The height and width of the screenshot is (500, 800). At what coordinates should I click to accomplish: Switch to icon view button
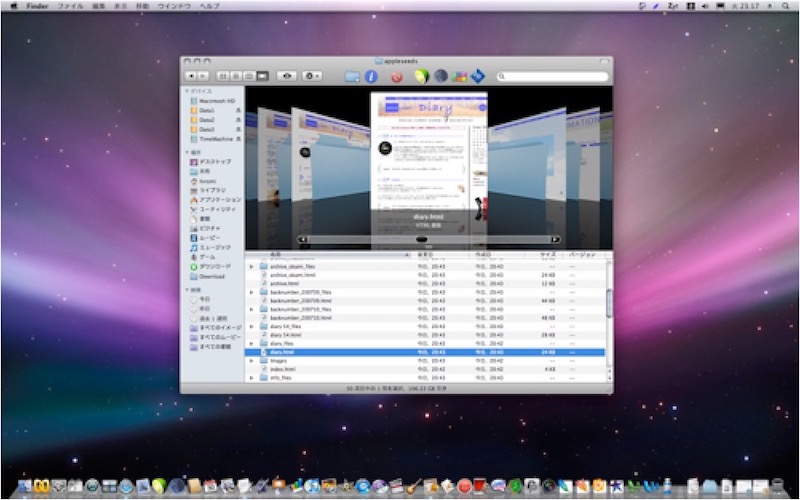click(x=224, y=75)
